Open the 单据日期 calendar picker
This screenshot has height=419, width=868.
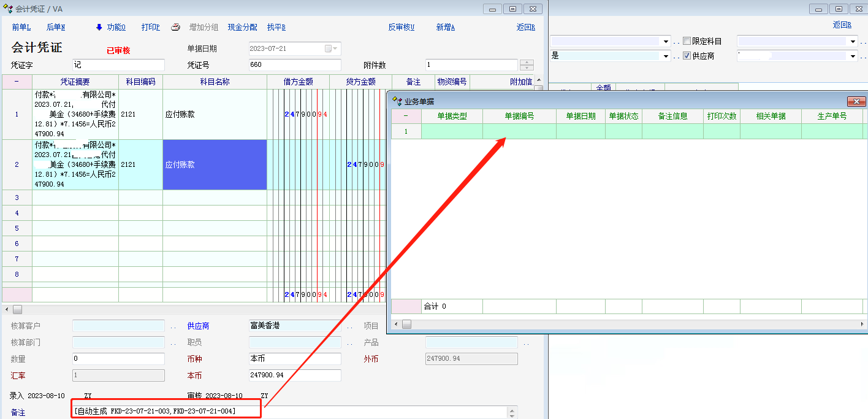pos(332,49)
